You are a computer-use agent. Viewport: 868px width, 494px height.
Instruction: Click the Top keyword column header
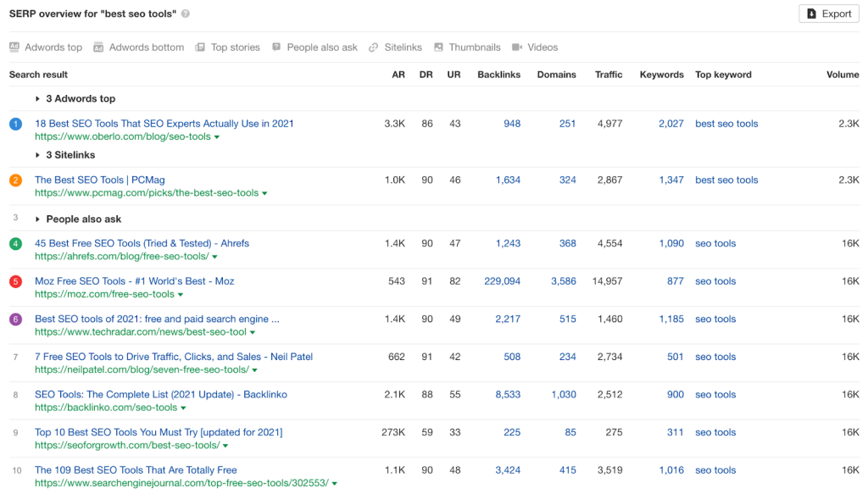click(723, 75)
